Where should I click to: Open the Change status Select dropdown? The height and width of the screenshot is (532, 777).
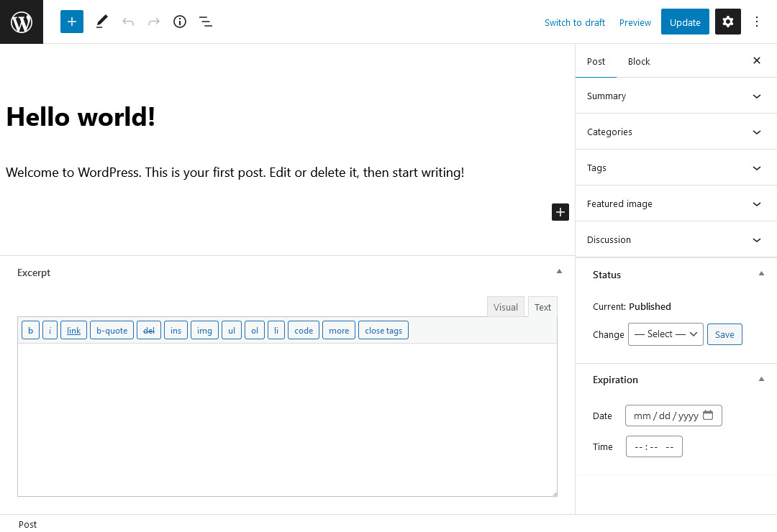[x=665, y=334]
